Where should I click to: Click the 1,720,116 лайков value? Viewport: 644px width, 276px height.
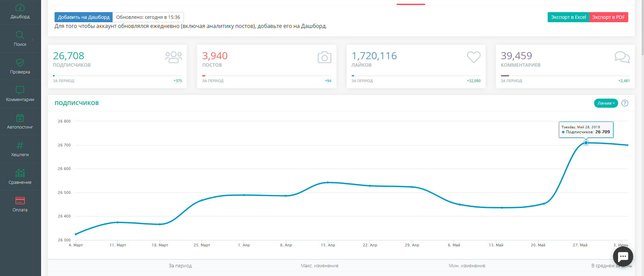(x=374, y=56)
